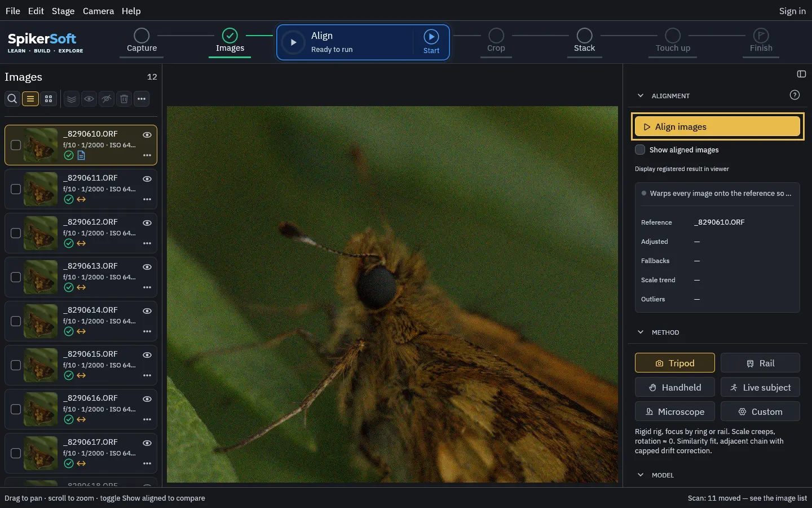Enable Show aligned images checkbox

click(640, 150)
